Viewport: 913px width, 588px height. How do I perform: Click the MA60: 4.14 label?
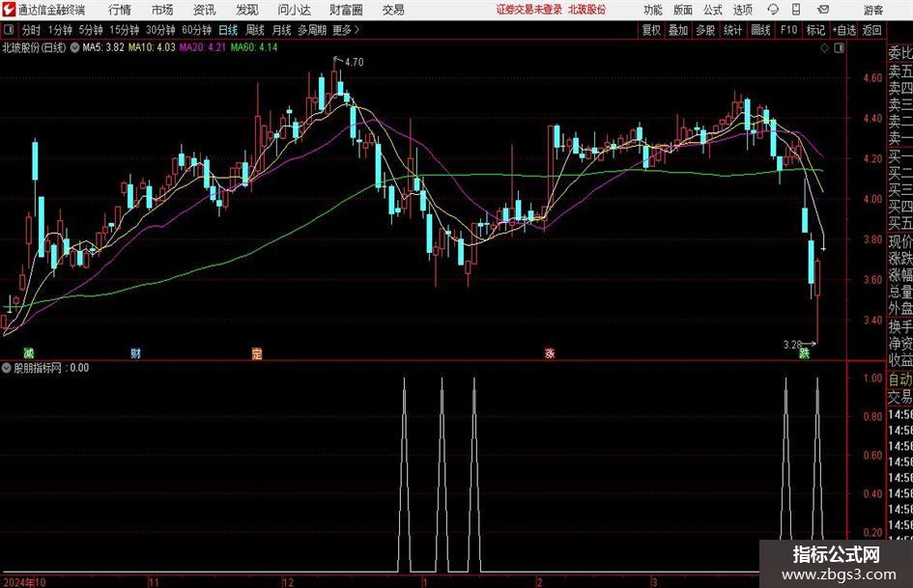[254, 47]
